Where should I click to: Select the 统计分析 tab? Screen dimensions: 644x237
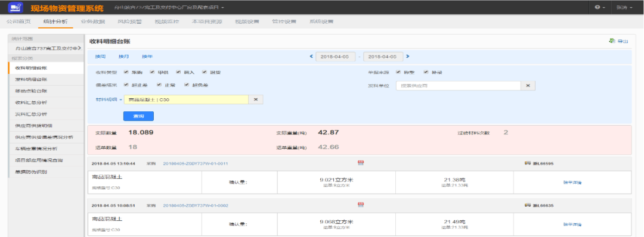point(55,21)
